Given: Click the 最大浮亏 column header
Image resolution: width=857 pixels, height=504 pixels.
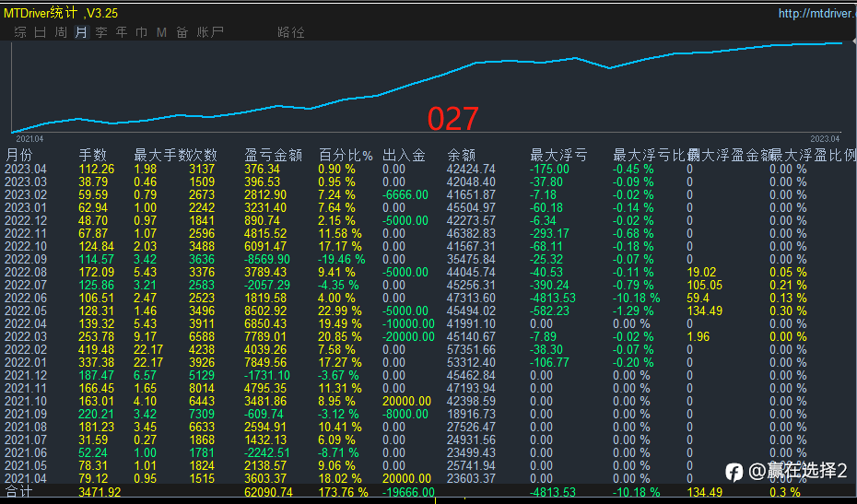Looking at the screenshot, I should (558, 155).
